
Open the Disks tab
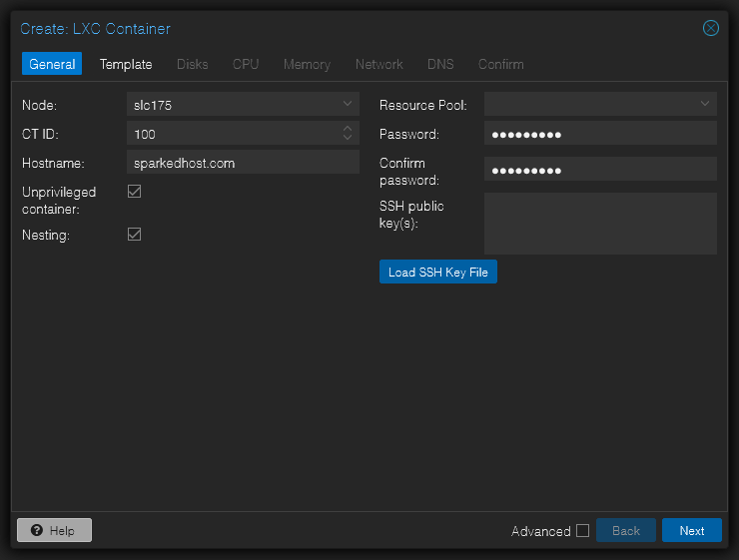[193, 64]
